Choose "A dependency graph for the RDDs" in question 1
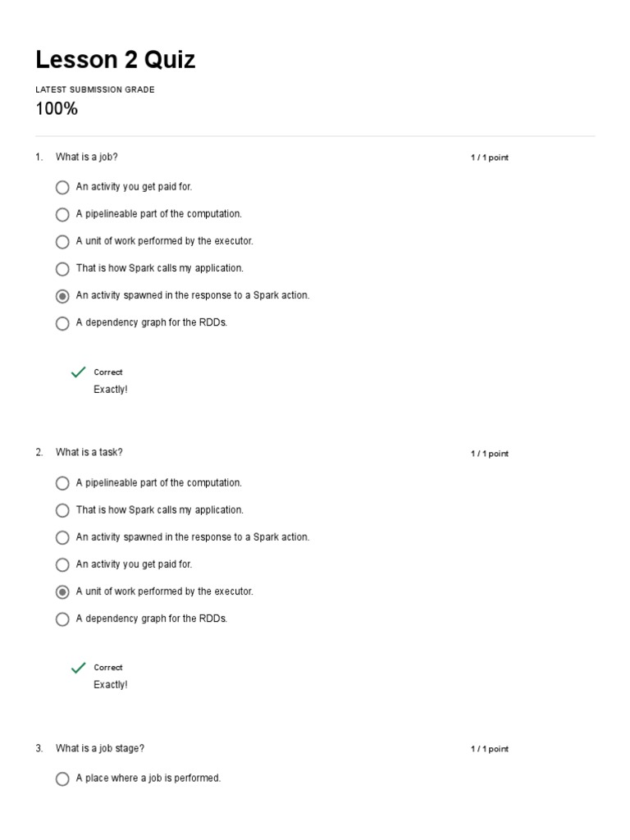Image resolution: width=630 pixels, height=840 pixels. [62, 323]
